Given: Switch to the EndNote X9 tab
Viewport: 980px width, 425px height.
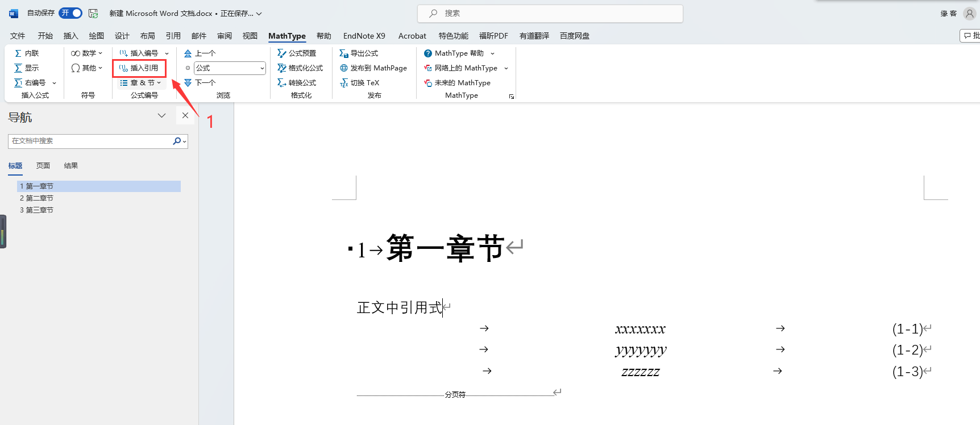Looking at the screenshot, I should click(364, 36).
